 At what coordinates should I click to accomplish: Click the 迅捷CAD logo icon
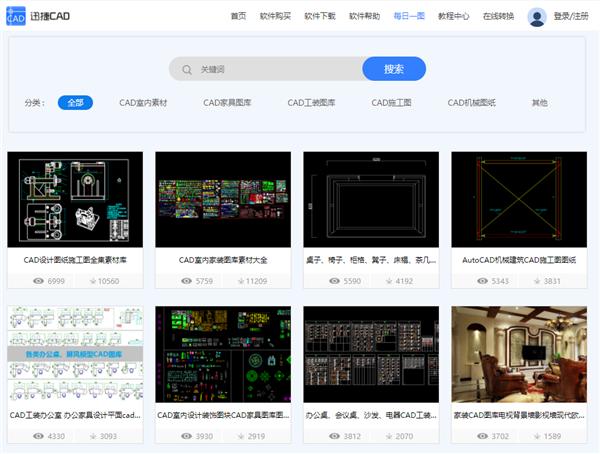click(16, 16)
